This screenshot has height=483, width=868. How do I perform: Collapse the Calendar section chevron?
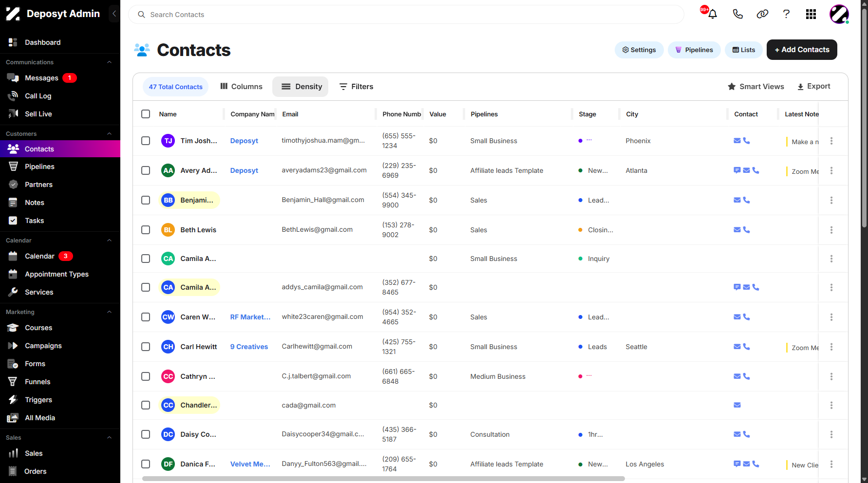click(x=110, y=241)
